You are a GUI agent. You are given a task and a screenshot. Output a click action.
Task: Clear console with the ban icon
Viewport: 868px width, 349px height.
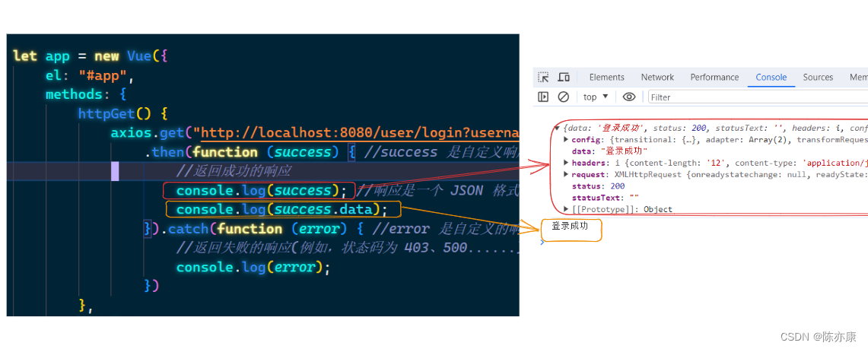[x=564, y=97]
